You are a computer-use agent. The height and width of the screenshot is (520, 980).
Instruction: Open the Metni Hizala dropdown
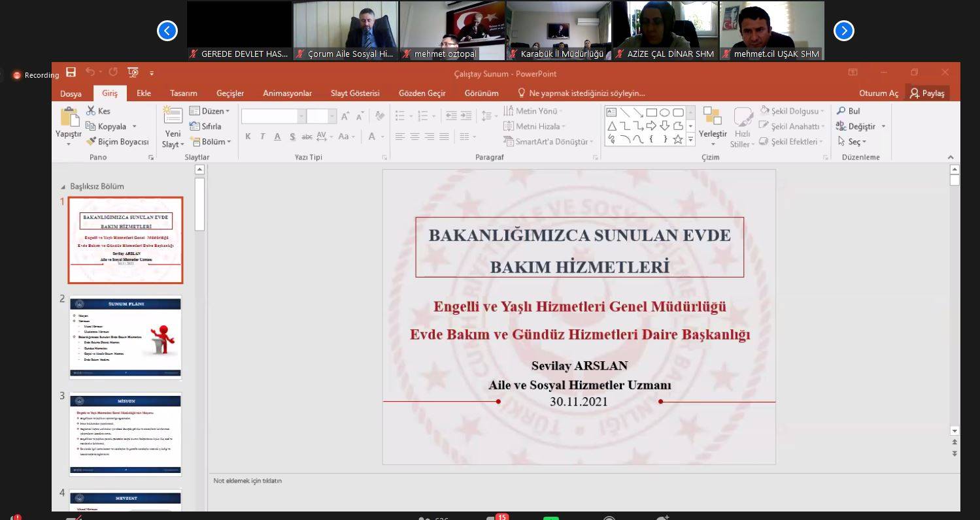click(535, 126)
